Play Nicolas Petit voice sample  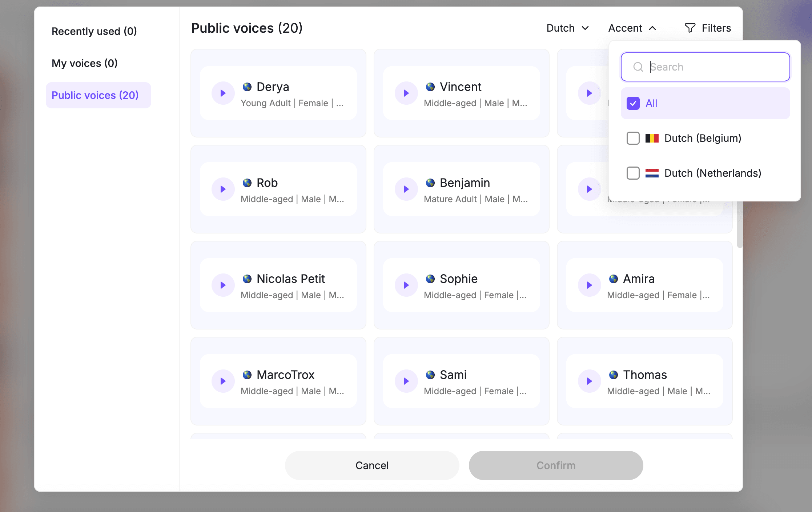click(223, 285)
